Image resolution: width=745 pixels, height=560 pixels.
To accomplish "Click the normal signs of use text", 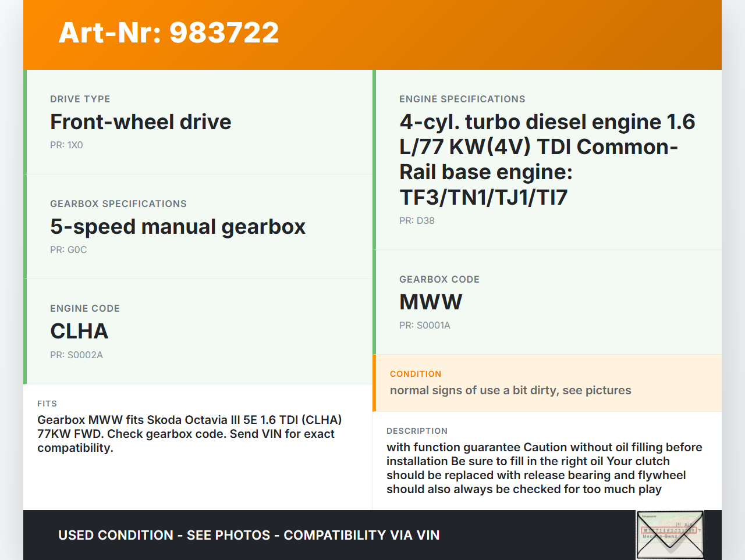I will 510,390.
